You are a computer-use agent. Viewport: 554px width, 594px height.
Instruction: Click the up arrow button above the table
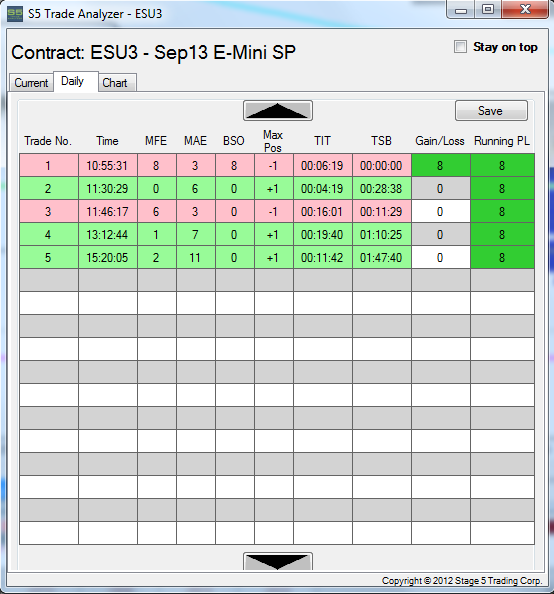[x=278, y=111]
